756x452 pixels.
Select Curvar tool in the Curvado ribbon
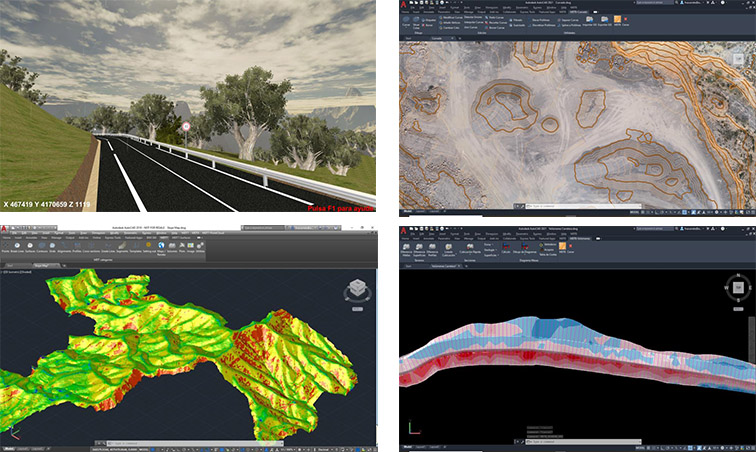[x=407, y=20]
